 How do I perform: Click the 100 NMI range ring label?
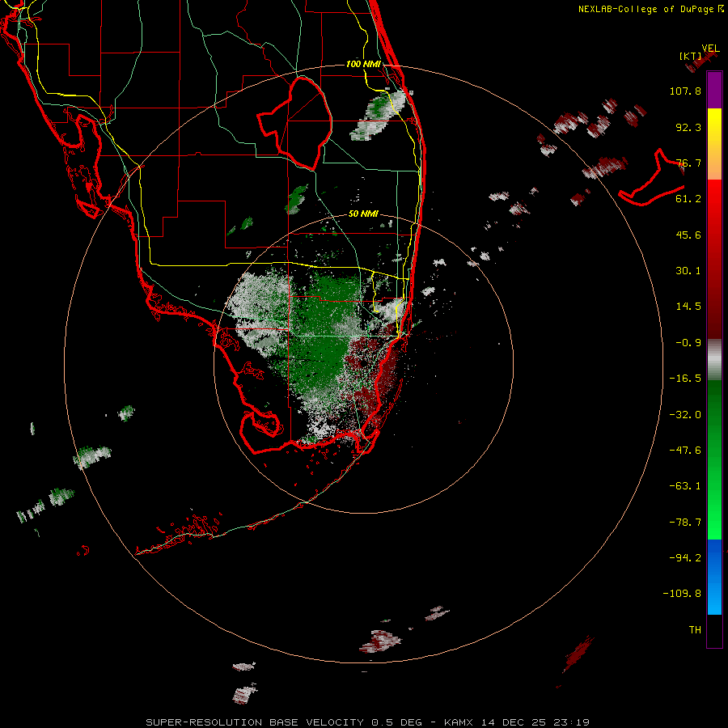click(363, 64)
